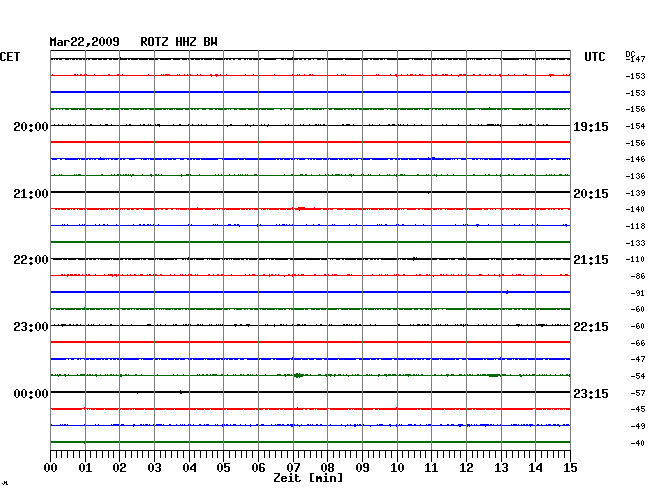Click the DC offset value -118
Image resolution: width=650 pixels, height=494 pixels.
(635, 226)
